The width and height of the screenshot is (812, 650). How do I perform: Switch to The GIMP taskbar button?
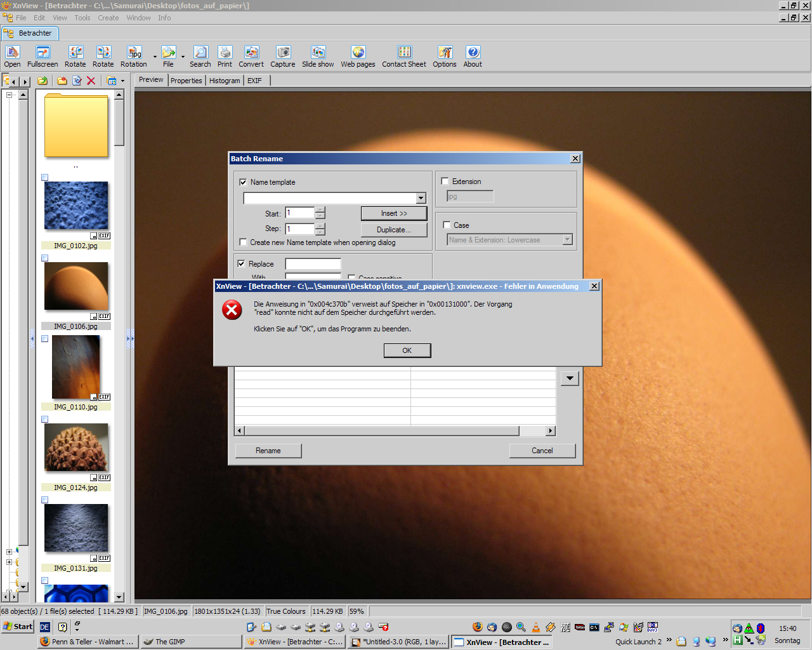[190, 642]
